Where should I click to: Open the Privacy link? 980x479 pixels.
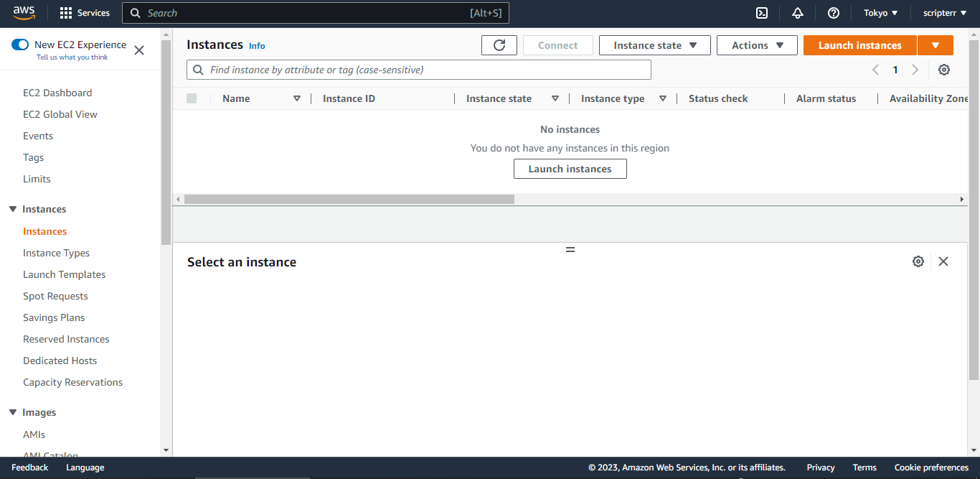tap(821, 468)
